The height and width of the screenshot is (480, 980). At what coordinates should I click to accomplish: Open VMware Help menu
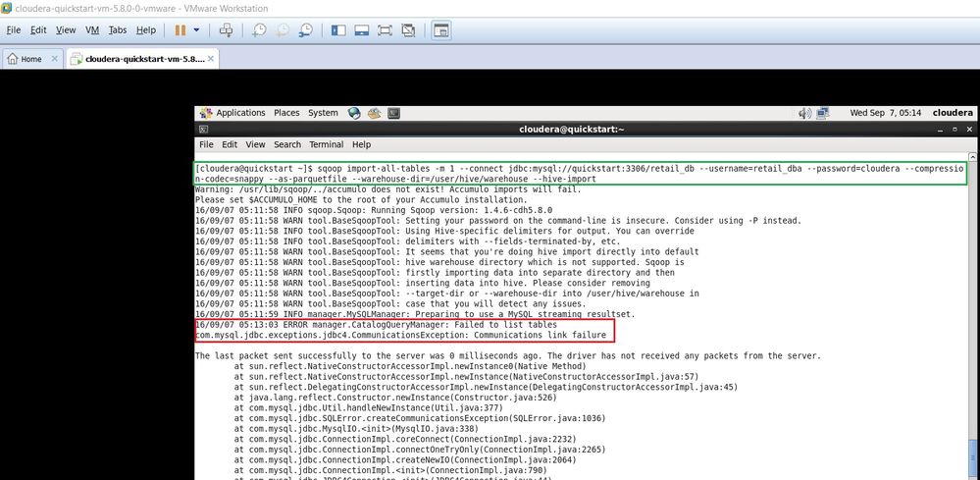pos(146,30)
